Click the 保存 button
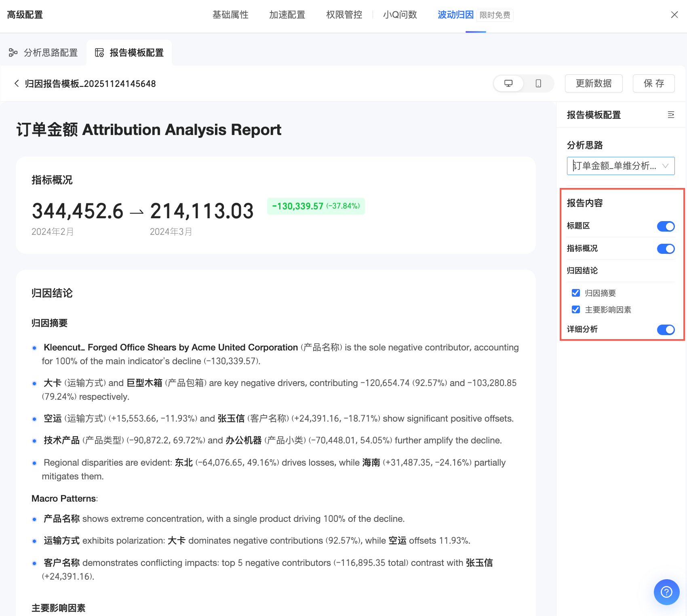This screenshot has width=687, height=616. 654,84
